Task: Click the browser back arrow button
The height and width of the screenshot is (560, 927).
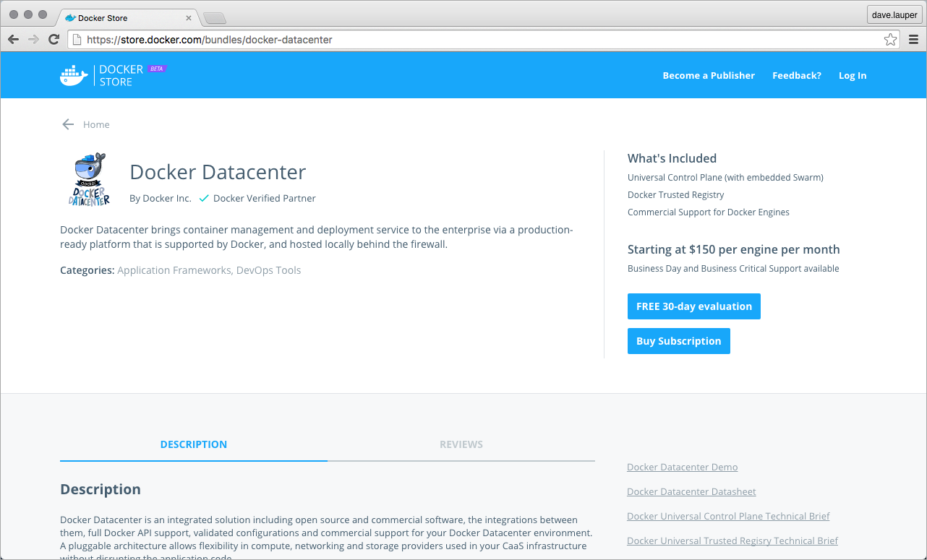Action: click(x=13, y=40)
